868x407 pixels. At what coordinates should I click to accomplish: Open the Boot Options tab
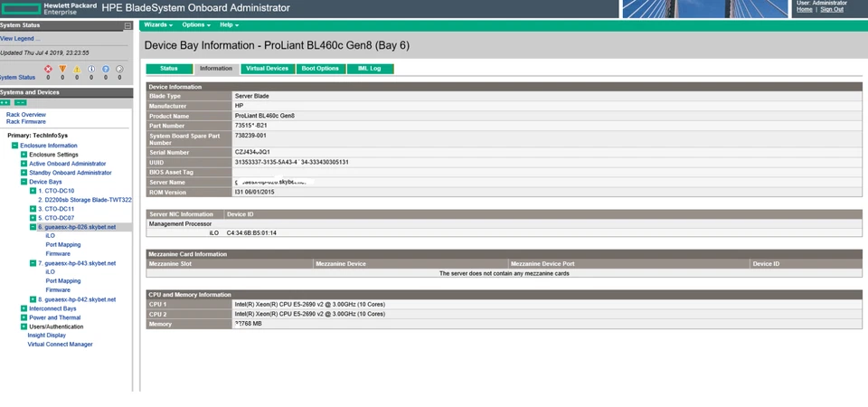[320, 69]
